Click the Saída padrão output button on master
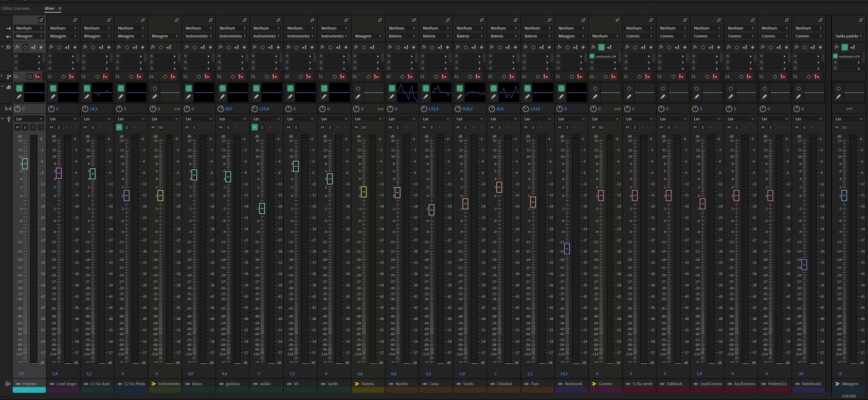Viewport: 868px width, 400px height. [848, 36]
